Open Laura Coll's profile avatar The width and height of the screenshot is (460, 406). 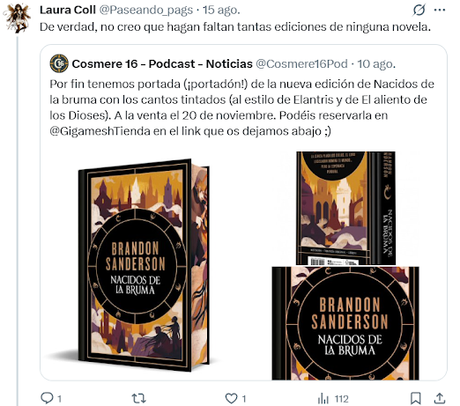pos(17,18)
